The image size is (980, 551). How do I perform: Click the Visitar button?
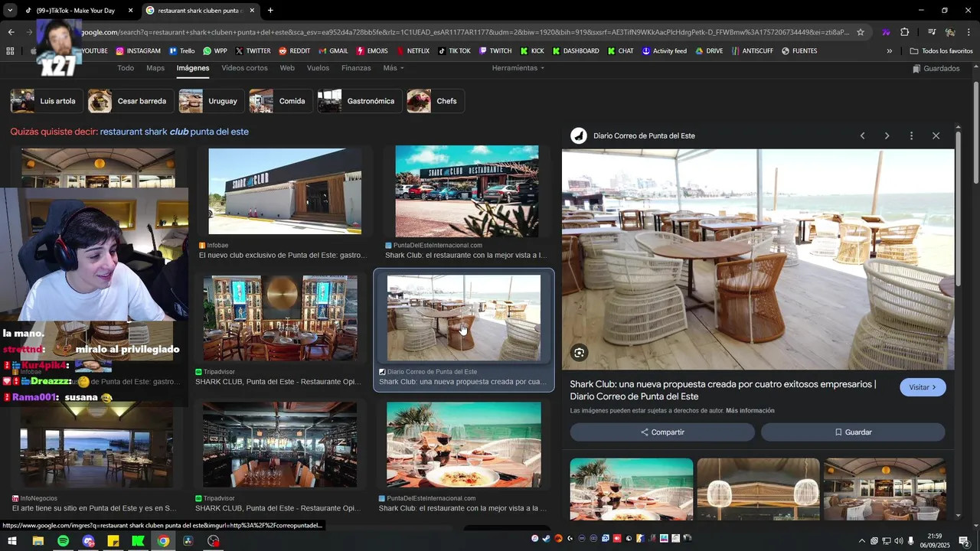[923, 387]
